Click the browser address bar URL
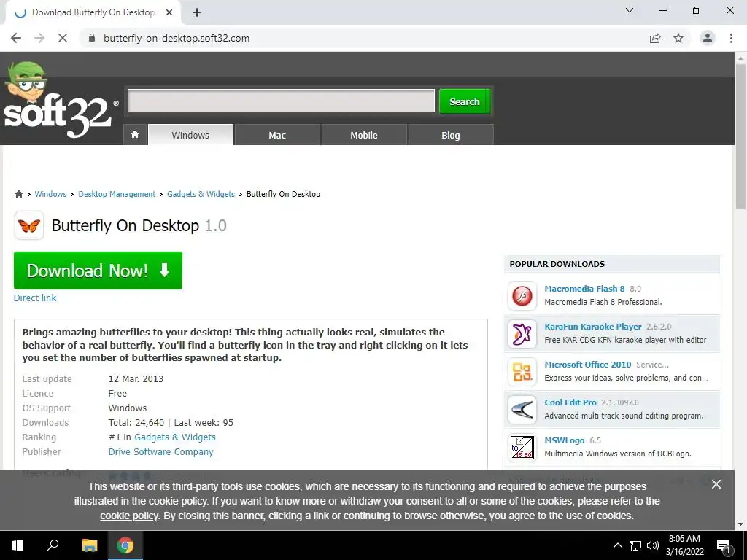 point(177,38)
